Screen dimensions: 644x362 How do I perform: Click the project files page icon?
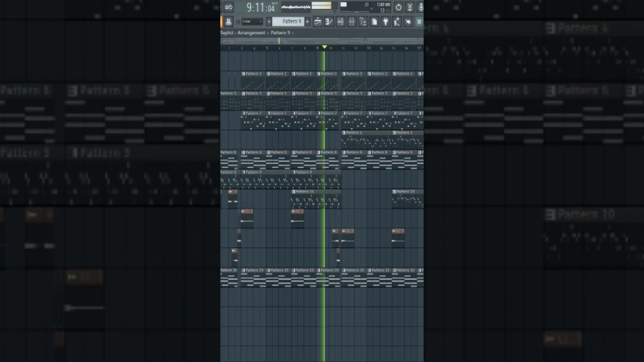pos(374,22)
